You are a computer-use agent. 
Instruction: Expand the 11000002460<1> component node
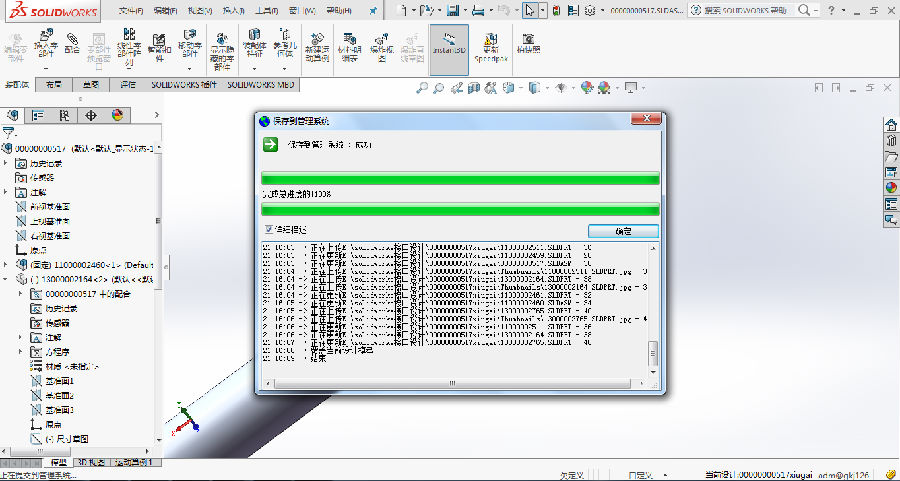[6, 264]
